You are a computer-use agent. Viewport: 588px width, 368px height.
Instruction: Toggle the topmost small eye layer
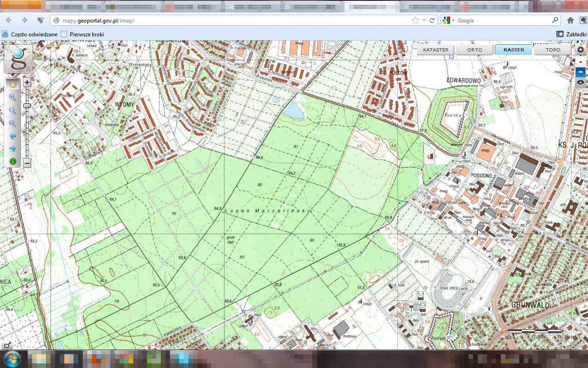point(581,62)
